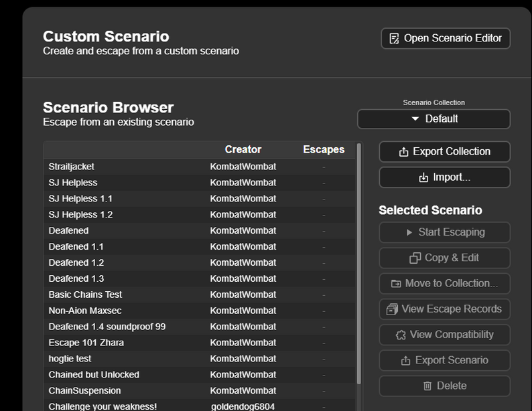Click the View Escape Records icon
This screenshot has width=532, height=411.
[x=392, y=309]
